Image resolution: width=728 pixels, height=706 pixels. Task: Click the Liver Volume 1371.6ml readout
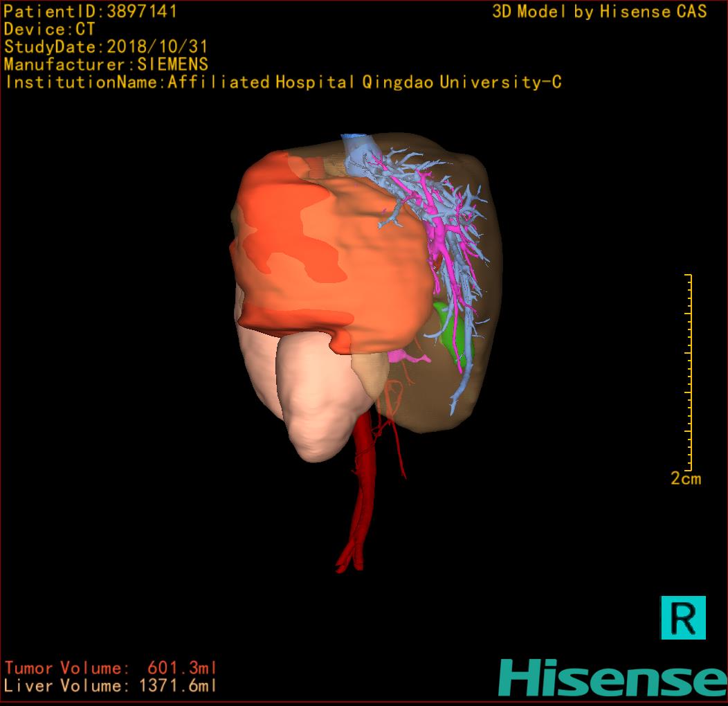click(x=111, y=686)
